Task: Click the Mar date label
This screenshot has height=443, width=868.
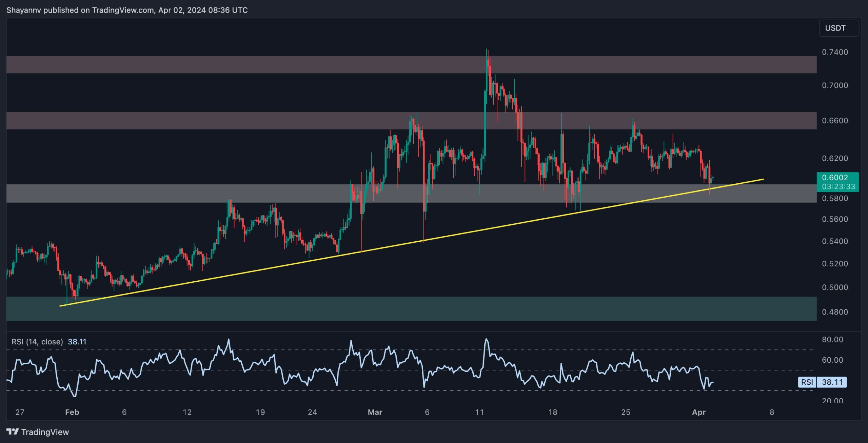Action: (375, 412)
